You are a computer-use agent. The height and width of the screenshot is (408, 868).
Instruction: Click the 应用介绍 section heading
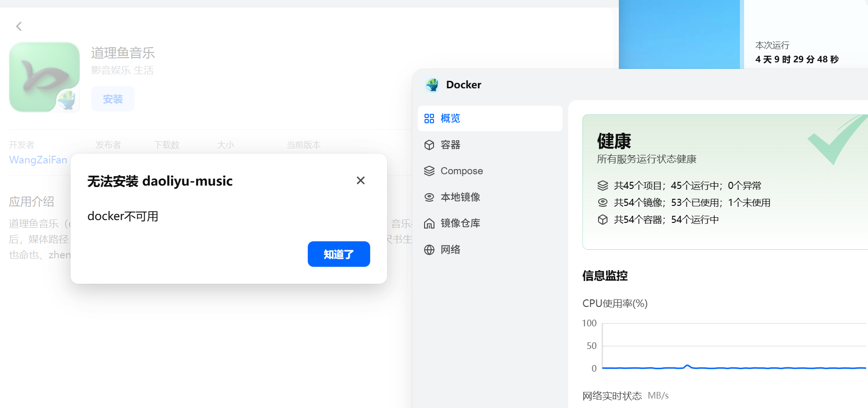[32, 202]
